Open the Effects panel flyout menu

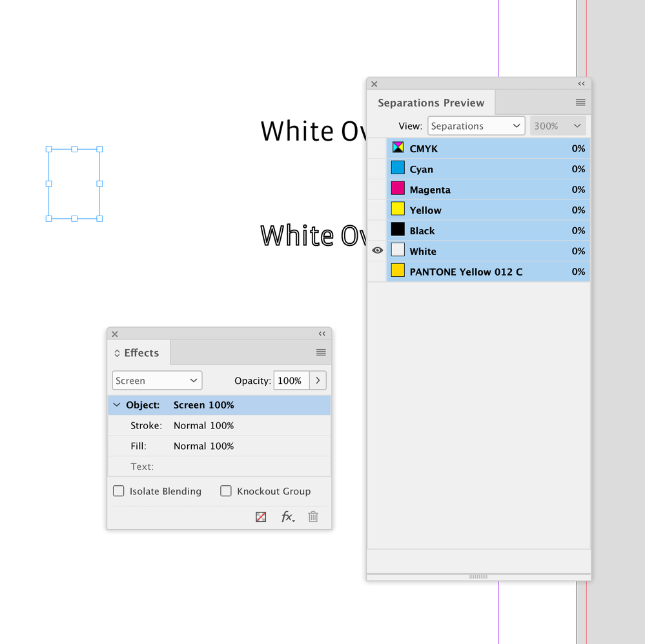(321, 352)
